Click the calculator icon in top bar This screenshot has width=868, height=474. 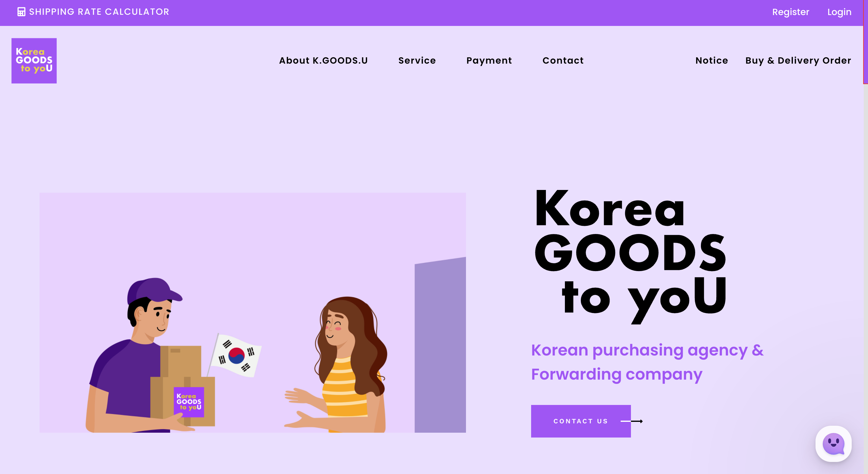[x=21, y=12]
